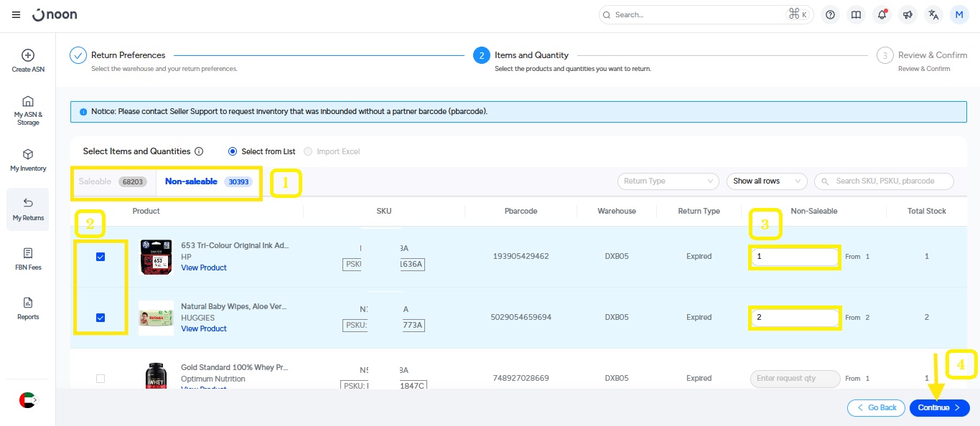This screenshot has width=980, height=426.
Task: Uncheck the HP 653 ink checkbox
Action: 101,257
